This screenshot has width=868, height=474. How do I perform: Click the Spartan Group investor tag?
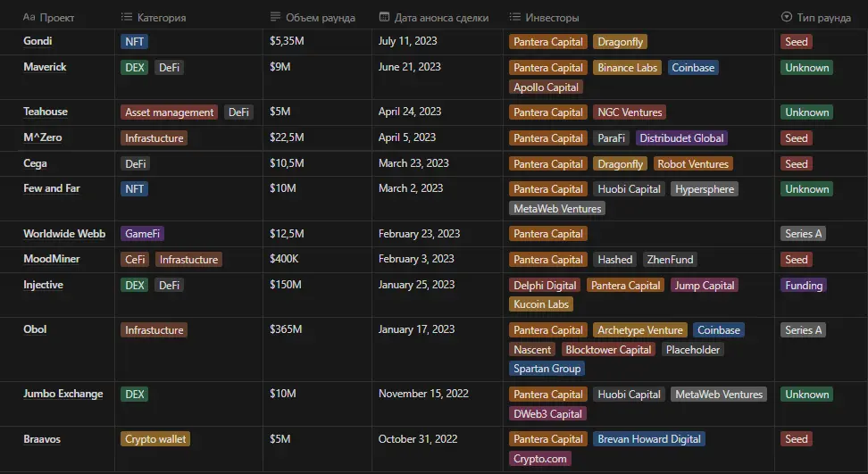click(547, 369)
